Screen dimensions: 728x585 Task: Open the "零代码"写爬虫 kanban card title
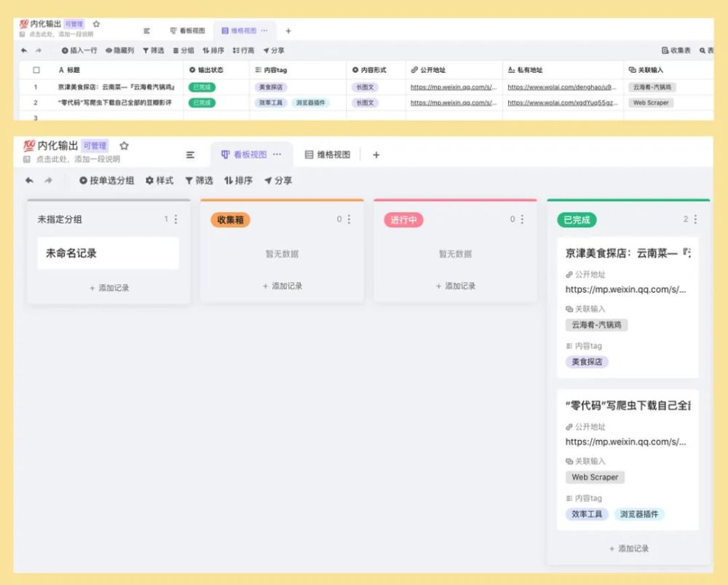(628, 406)
